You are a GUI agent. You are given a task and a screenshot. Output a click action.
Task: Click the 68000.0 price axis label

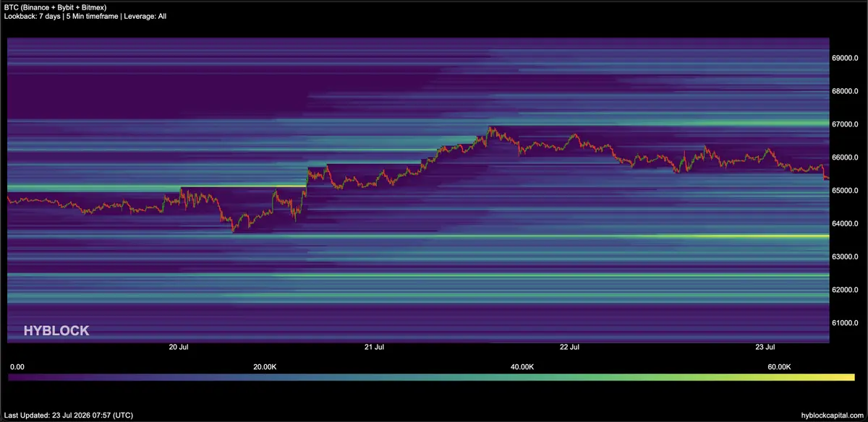pos(845,91)
